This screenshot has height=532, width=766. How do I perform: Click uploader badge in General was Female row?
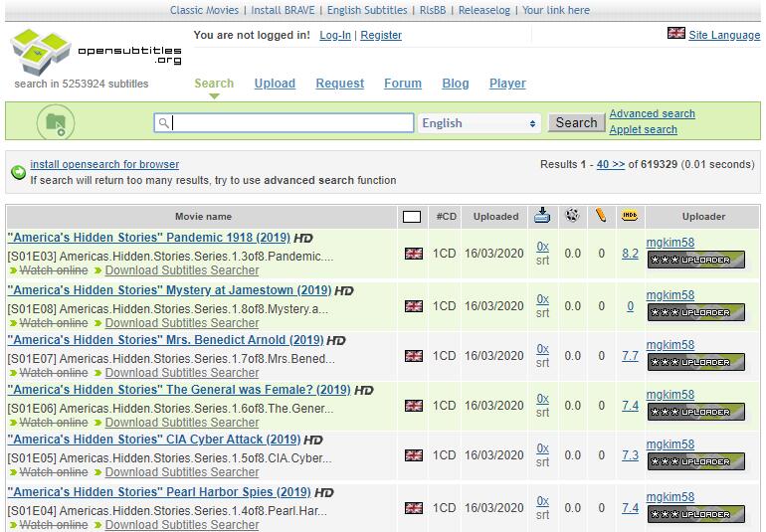point(696,413)
